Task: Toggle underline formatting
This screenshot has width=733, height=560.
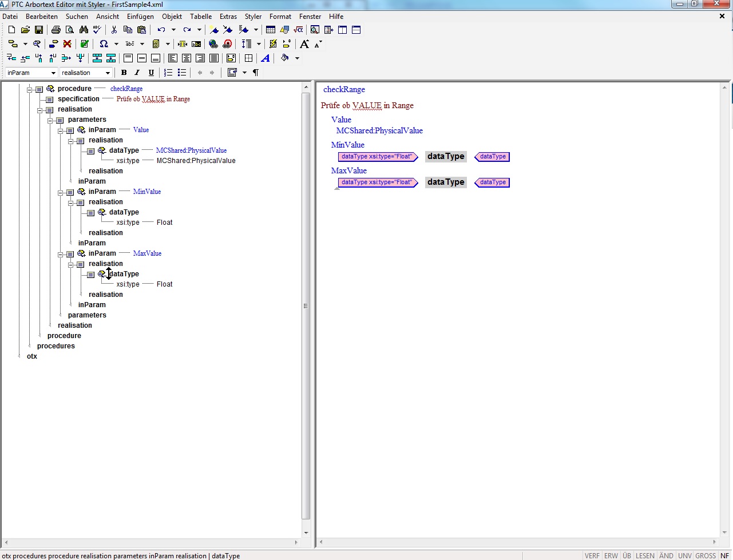Action: (x=151, y=72)
